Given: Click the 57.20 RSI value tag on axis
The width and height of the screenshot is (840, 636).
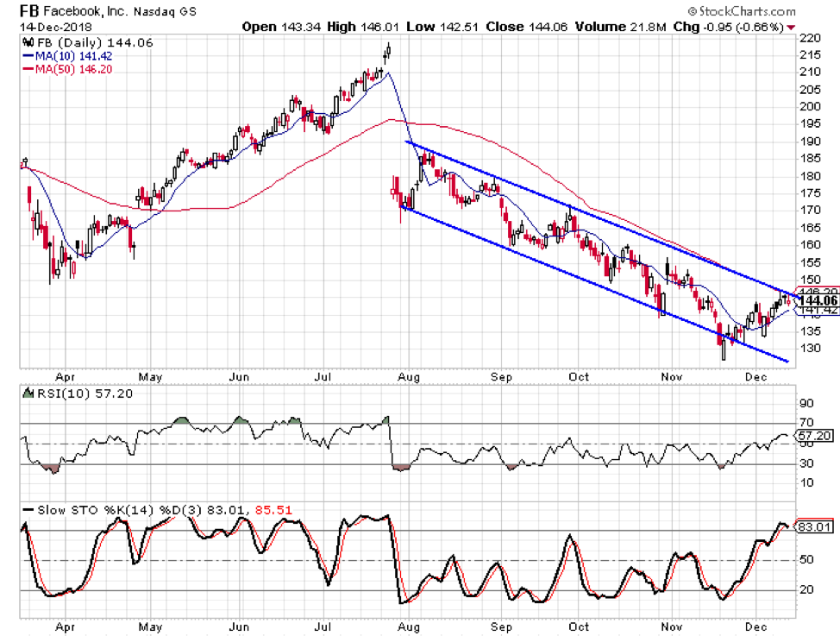Looking at the screenshot, I should [x=815, y=436].
